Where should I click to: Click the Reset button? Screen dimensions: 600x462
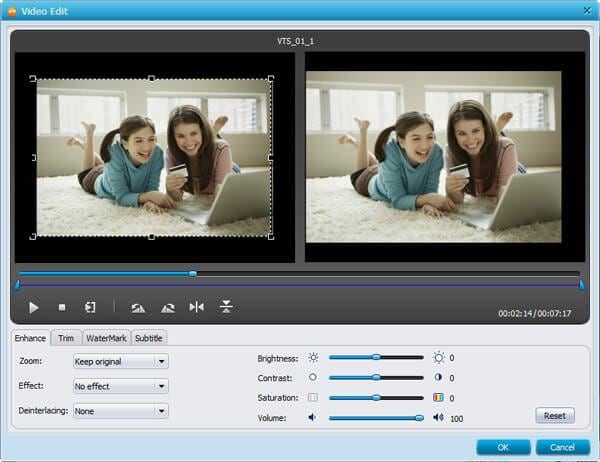pyautogui.click(x=555, y=416)
